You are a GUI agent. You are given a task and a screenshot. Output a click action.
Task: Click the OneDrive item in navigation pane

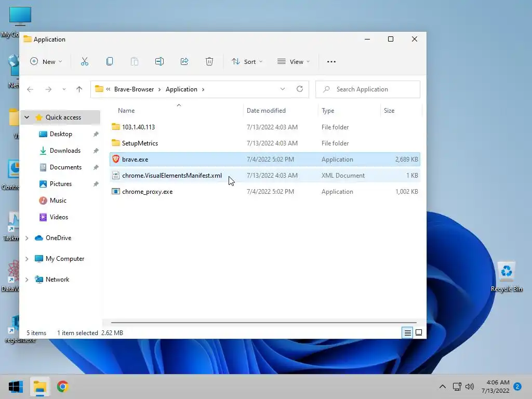[x=58, y=238]
